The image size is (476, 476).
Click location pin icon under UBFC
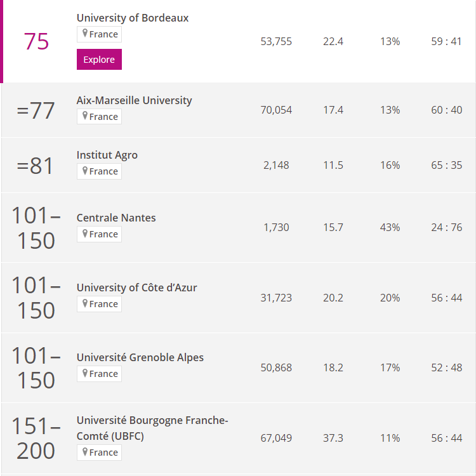(85, 452)
